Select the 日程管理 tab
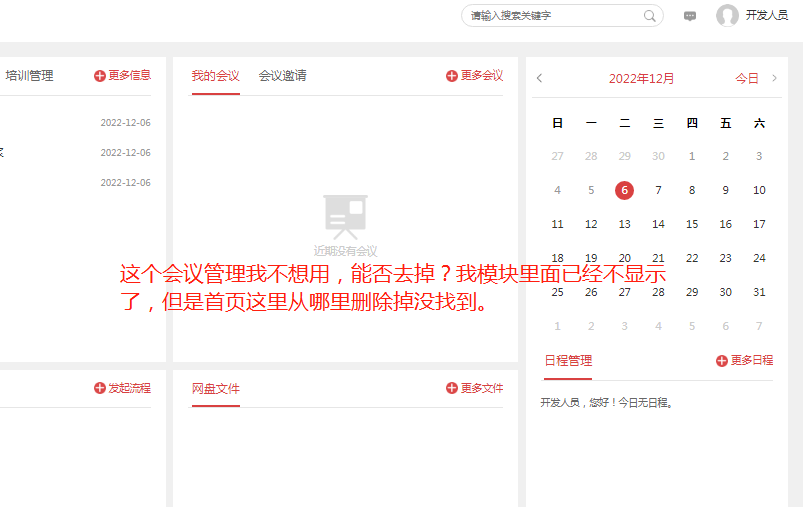 (x=568, y=361)
